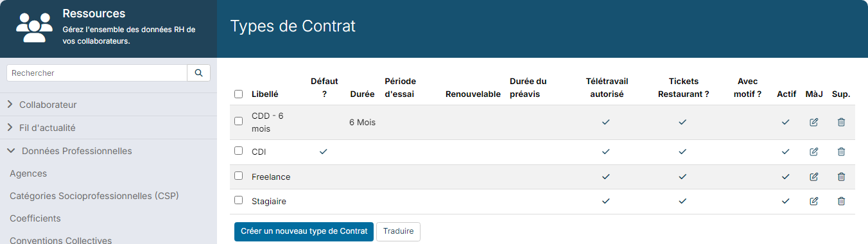This screenshot has height=244, width=868.
Task: Open Catégories Socioprofessionnelles (CSP) entry
Action: [94, 196]
